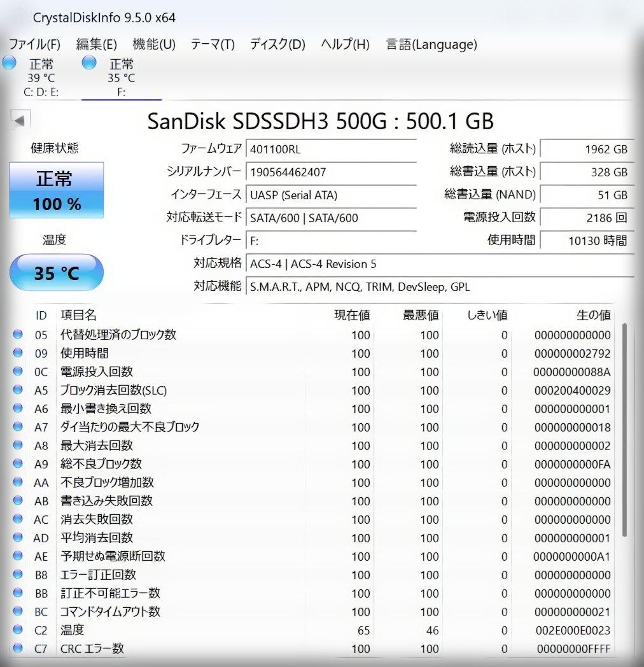Select the ブロック消去回数(SLC) attribute name
The image size is (644, 667).
[113, 391]
